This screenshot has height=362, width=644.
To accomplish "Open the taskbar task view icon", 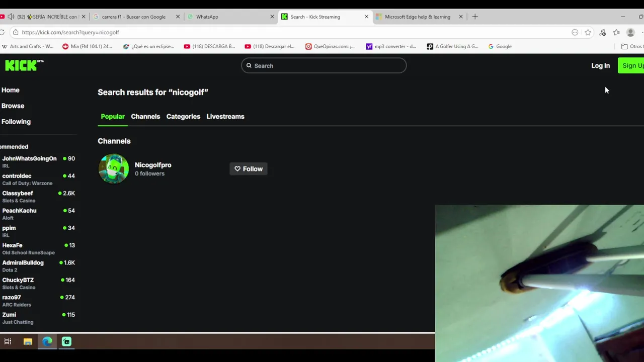I will coord(8,341).
